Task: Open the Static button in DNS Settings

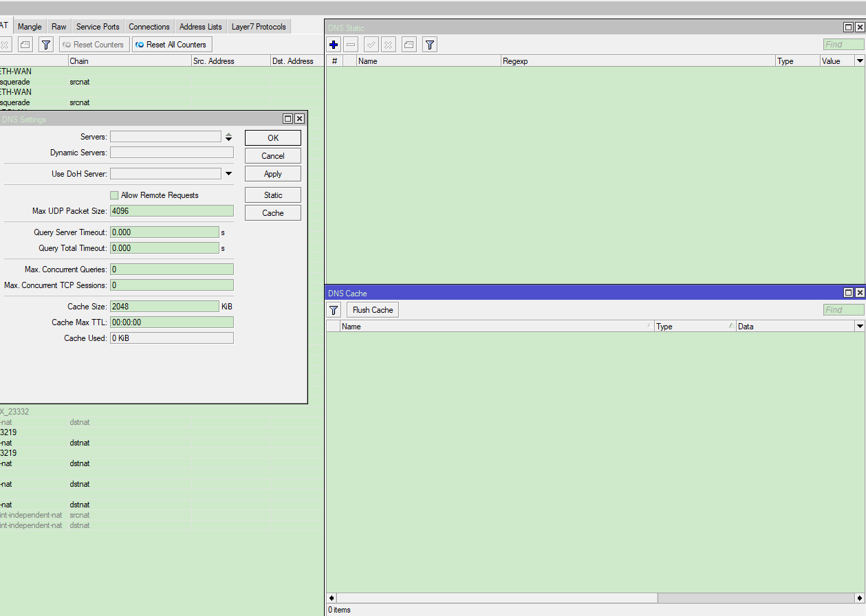Action: pos(273,195)
